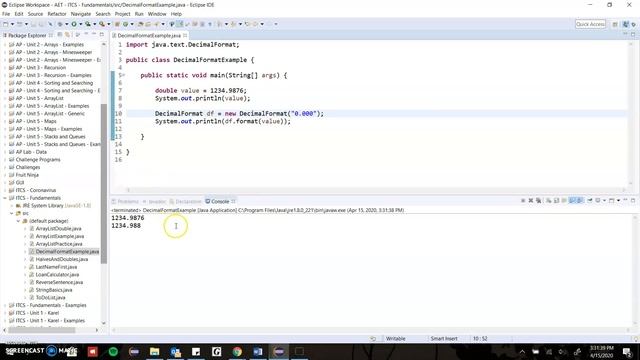
Task: Click the Quick Access search field
Action: [x=590, y=24]
